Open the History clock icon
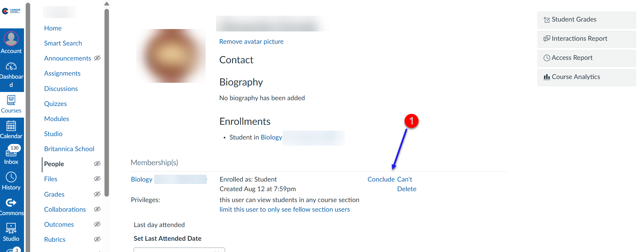This screenshot has width=644, height=252. pos(11,177)
